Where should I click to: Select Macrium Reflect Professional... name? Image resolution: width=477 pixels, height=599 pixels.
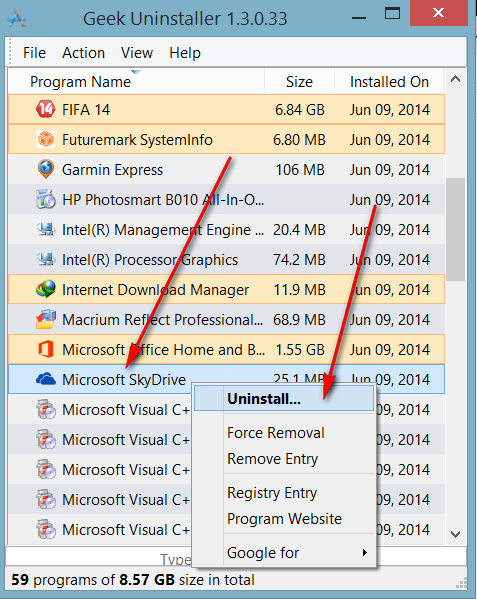click(162, 319)
